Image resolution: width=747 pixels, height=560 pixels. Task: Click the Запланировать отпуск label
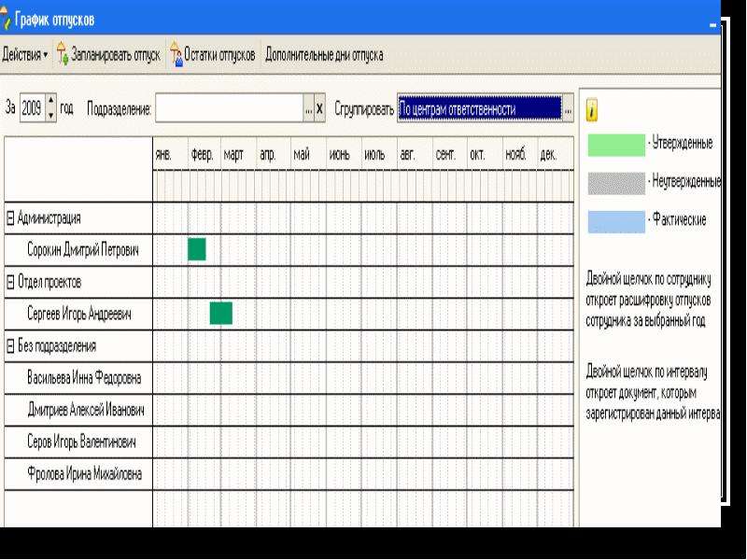point(115,55)
